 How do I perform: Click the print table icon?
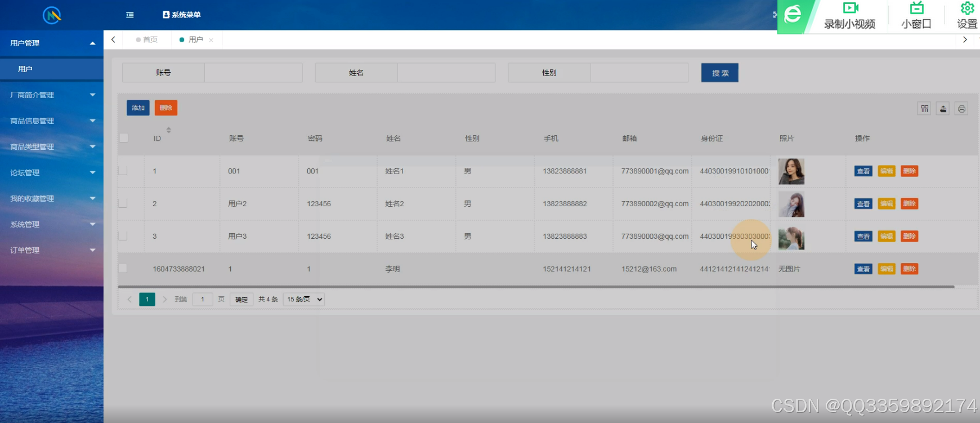(961, 109)
